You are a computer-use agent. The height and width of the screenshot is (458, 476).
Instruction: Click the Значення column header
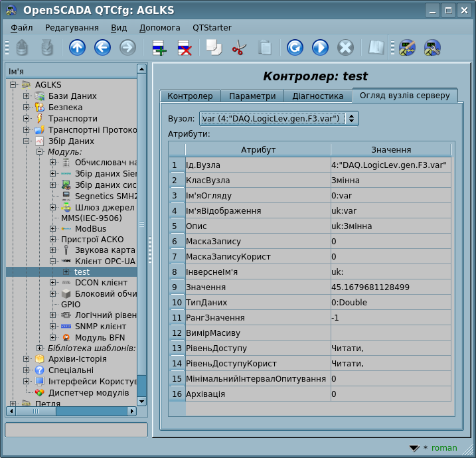pos(391,150)
